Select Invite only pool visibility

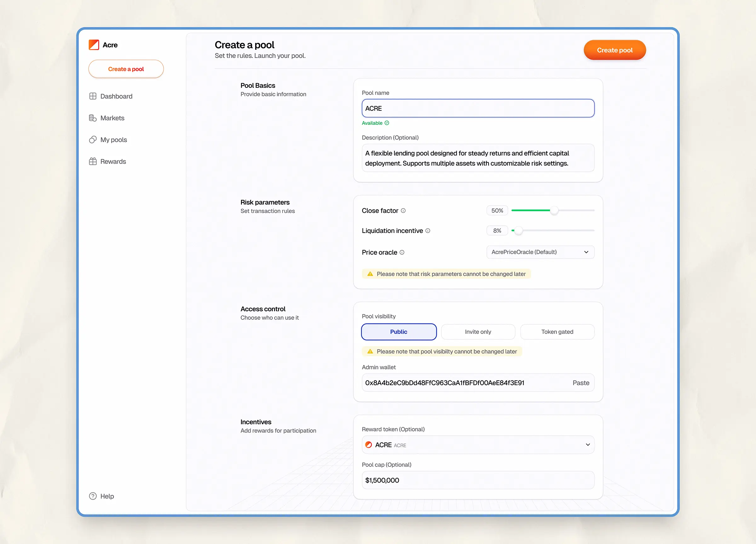pos(478,332)
